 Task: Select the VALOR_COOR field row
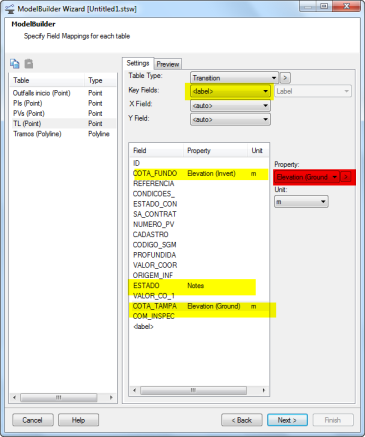coord(199,265)
